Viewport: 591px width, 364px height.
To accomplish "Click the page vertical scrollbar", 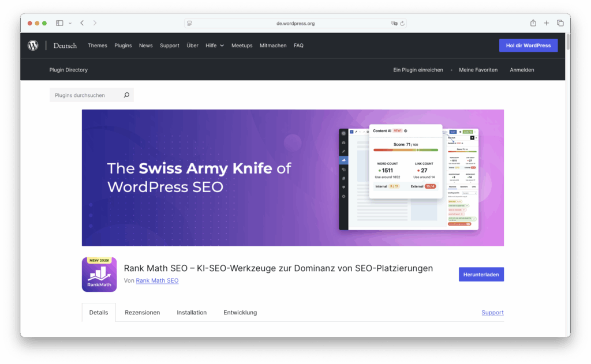I will pyautogui.click(x=568, y=42).
